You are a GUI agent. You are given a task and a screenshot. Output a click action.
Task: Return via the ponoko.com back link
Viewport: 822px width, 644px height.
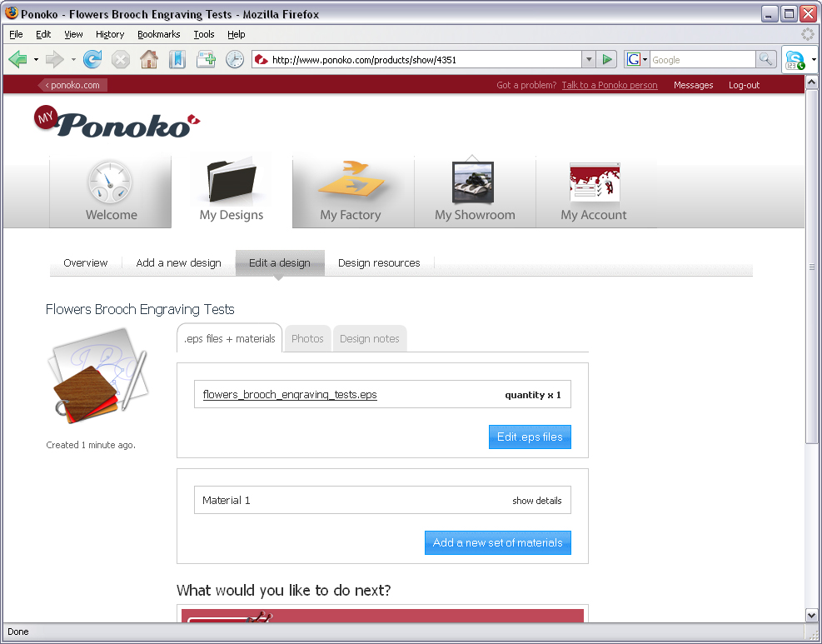pyautogui.click(x=72, y=85)
